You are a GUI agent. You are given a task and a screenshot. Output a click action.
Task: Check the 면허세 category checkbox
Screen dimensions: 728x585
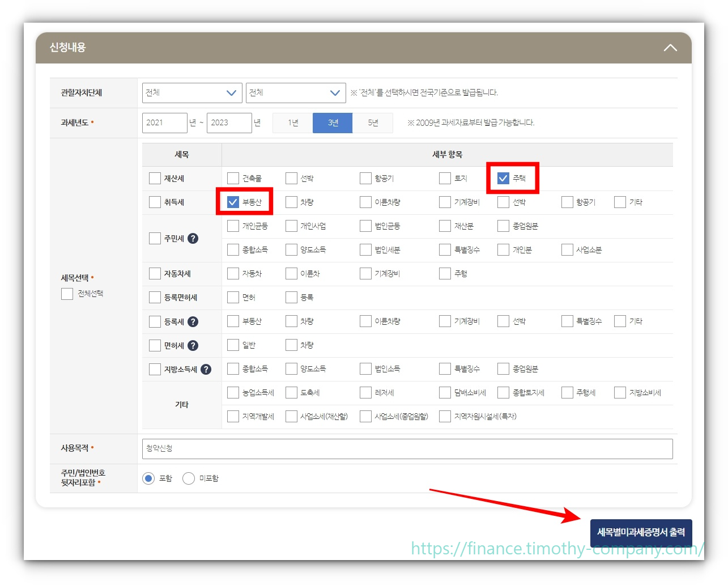click(x=155, y=346)
